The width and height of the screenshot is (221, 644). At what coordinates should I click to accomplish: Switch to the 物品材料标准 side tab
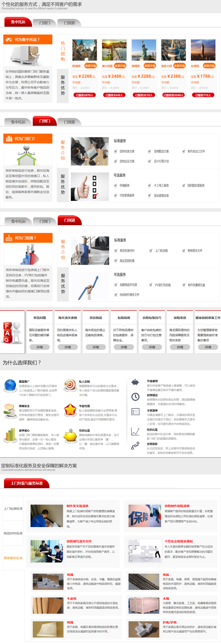pos(13,533)
